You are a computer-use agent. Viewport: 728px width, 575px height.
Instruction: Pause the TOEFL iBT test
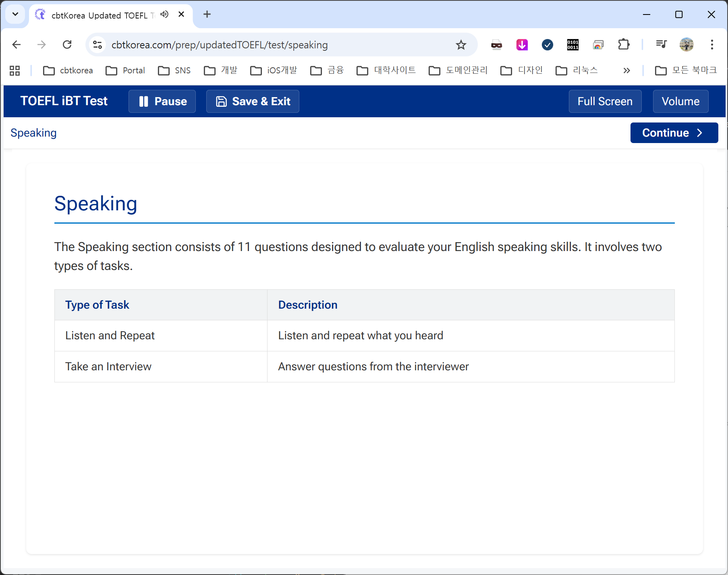coord(162,101)
